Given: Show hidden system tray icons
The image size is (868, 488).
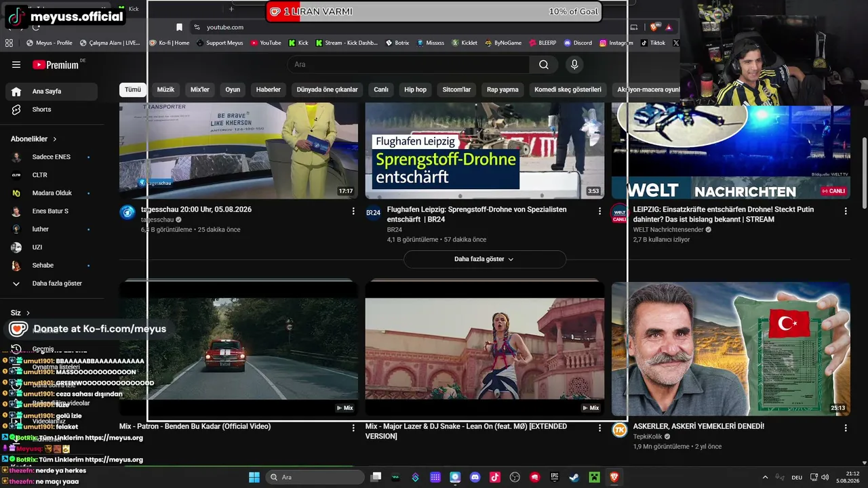Looking at the screenshot, I should (x=766, y=477).
